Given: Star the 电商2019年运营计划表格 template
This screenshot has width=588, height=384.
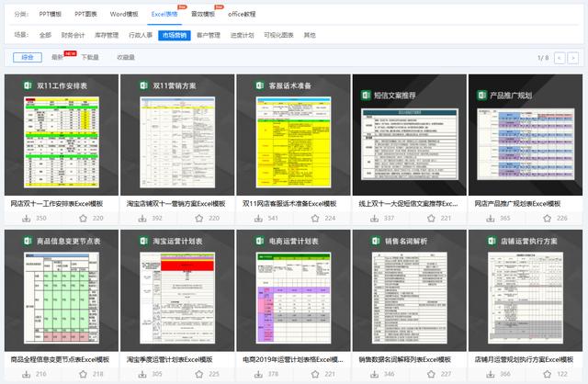Looking at the screenshot, I should coord(315,374).
